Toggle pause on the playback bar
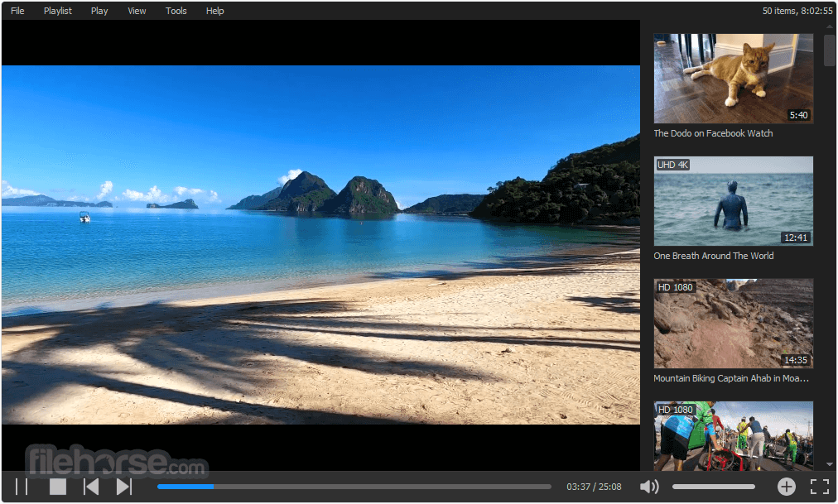The height and width of the screenshot is (504, 838). pyautogui.click(x=20, y=487)
